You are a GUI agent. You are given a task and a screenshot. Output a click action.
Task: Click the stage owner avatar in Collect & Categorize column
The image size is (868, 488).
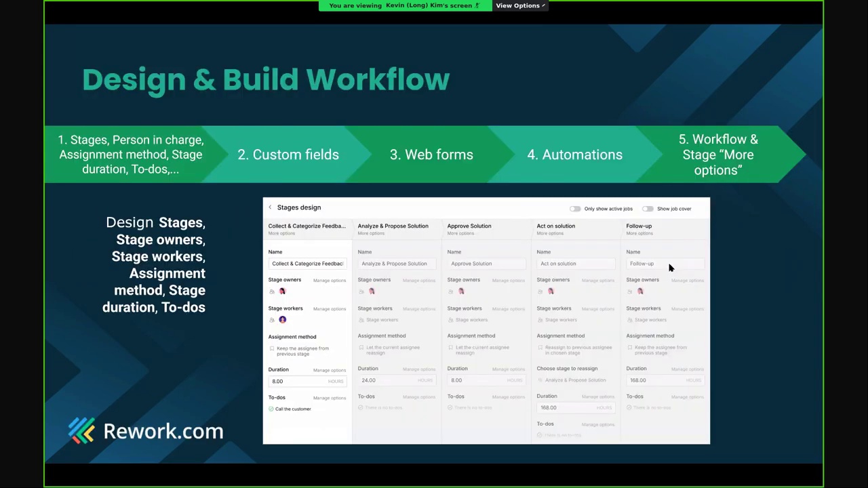coord(282,291)
